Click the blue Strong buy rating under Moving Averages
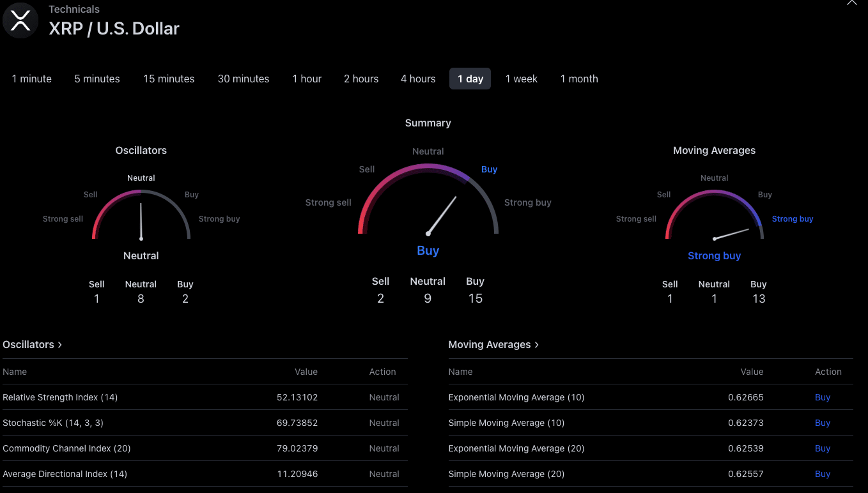 point(715,255)
